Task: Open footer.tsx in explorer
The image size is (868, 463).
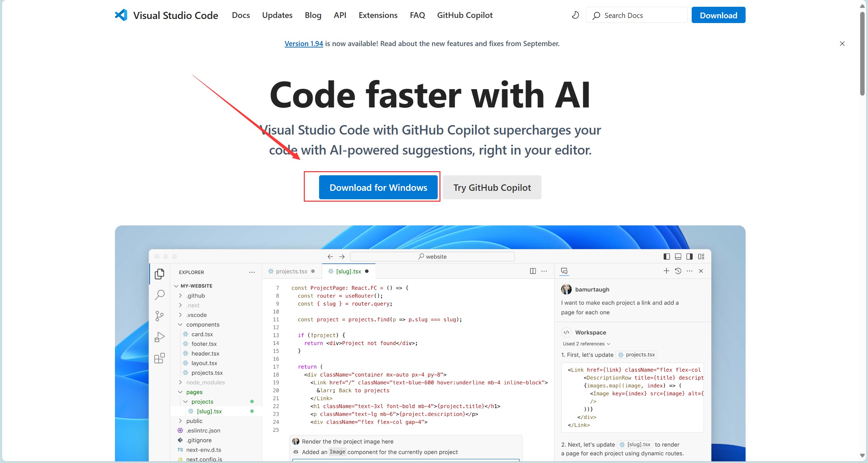Action: tap(204, 344)
